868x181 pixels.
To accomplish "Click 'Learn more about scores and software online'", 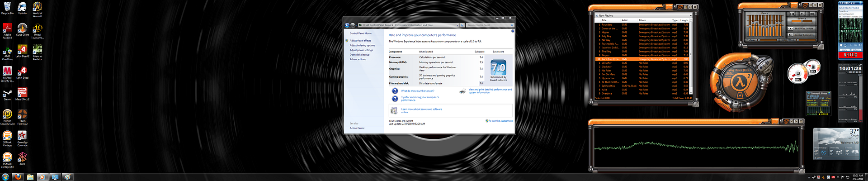I will coord(421,110).
